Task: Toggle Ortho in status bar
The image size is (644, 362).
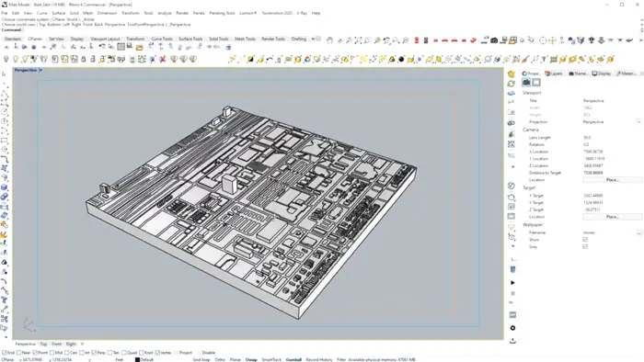Action: 220,359
